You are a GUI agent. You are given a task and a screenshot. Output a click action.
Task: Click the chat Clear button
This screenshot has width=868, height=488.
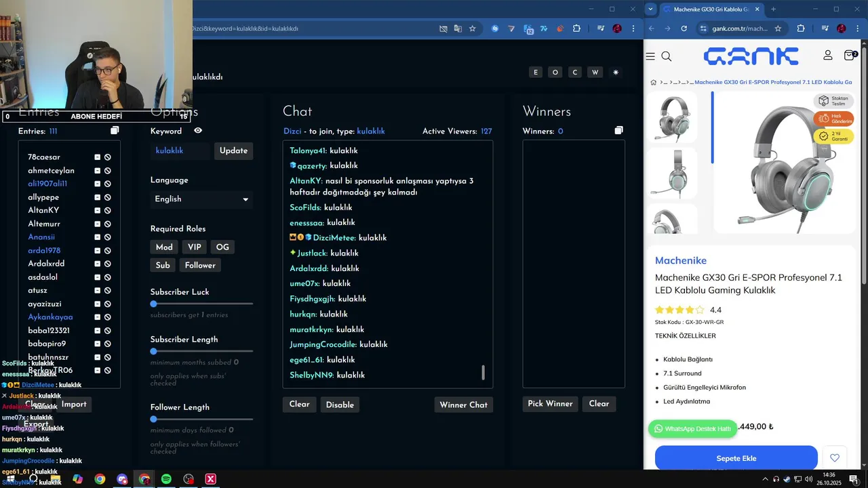[299, 405]
